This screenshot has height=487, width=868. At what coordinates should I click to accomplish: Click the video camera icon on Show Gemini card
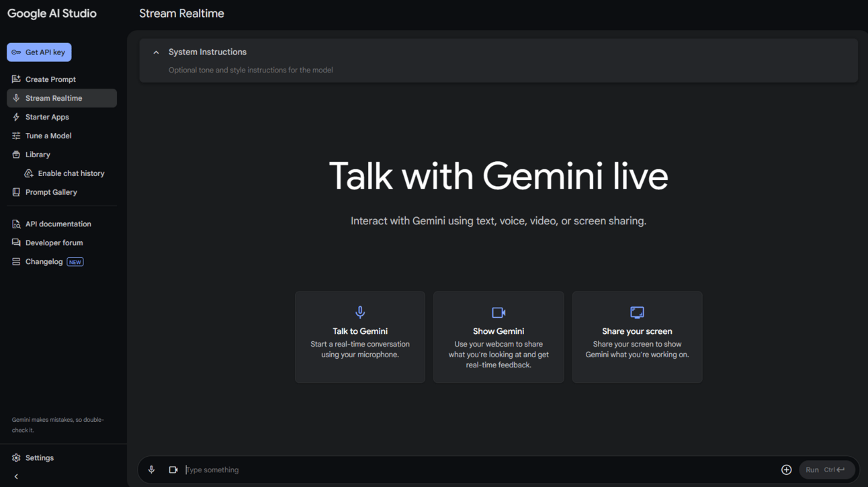[x=498, y=312]
